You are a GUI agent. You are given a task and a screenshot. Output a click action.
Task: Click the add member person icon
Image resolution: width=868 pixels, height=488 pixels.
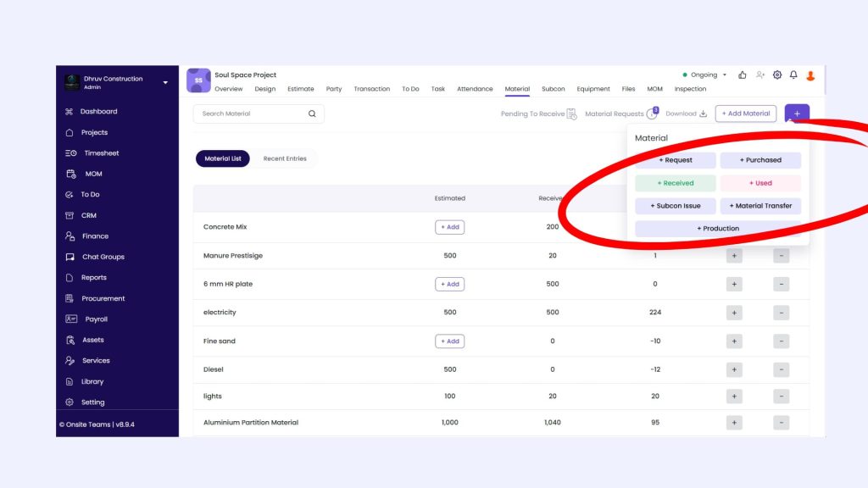coord(760,75)
